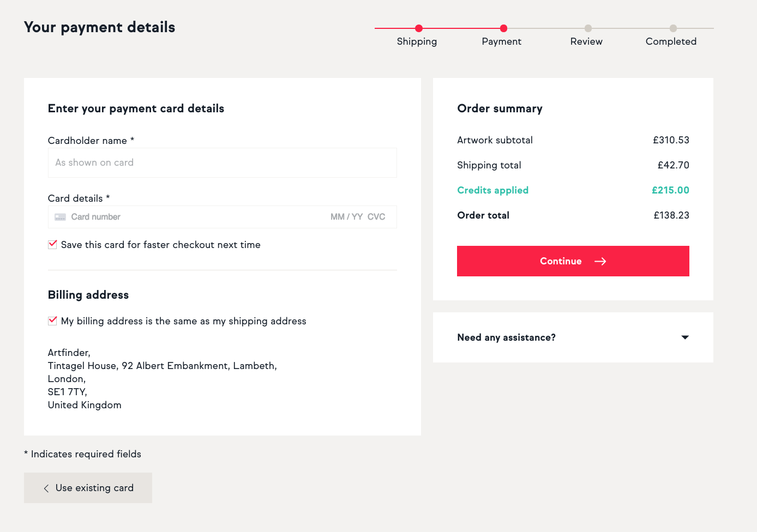Click the Completed step dot
The height and width of the screenshot is (532, 757).
(673, 28)
